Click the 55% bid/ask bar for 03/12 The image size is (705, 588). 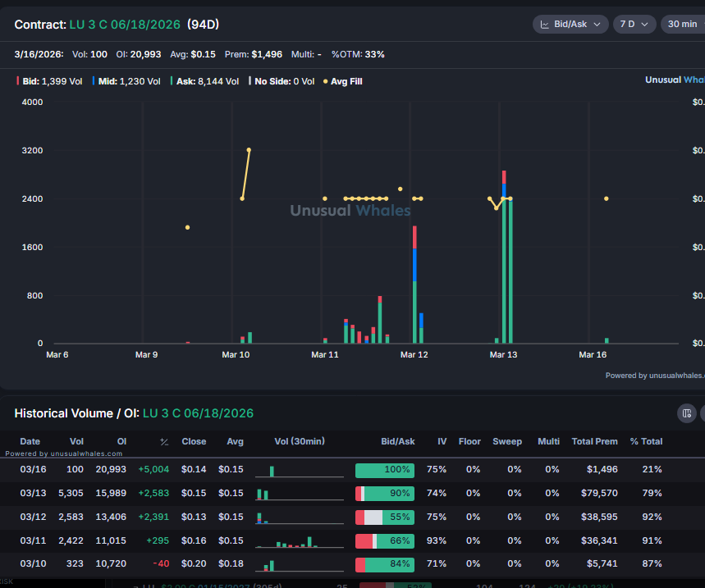pyautogui.click(x=385, y=517)
